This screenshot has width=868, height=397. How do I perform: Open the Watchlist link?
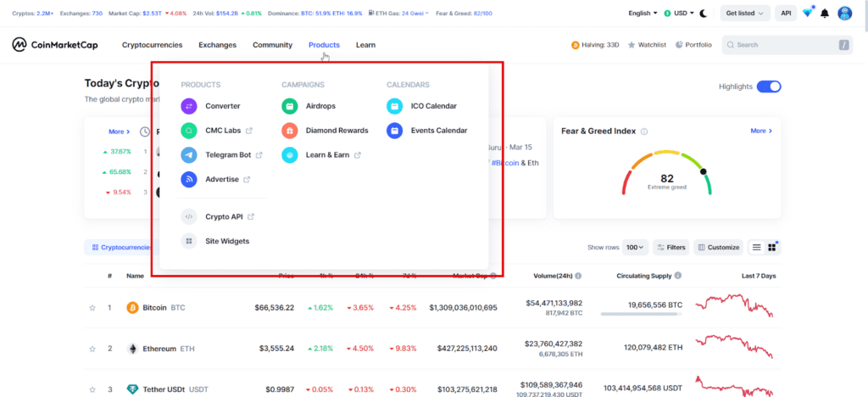647,45
